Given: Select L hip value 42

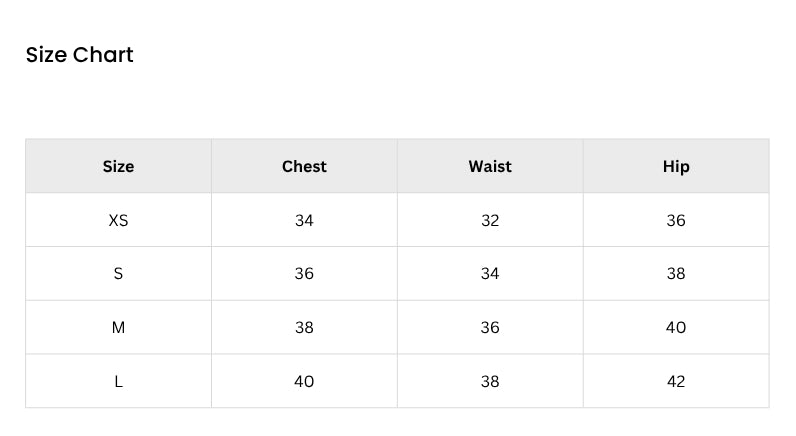Looking at the screenshot, I should [676, 381].
